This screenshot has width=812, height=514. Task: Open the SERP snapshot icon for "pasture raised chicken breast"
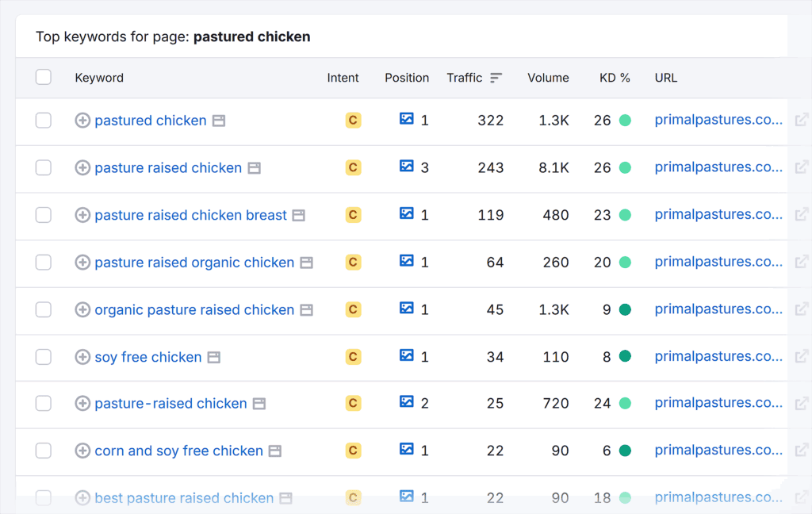tap(407, 215)
